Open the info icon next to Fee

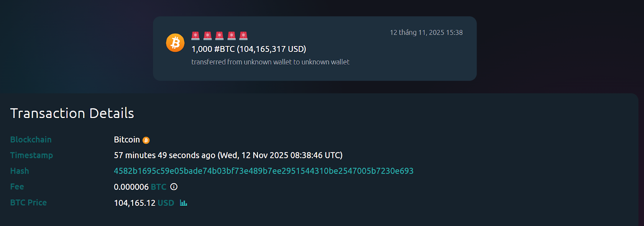(x=174, y=187)
